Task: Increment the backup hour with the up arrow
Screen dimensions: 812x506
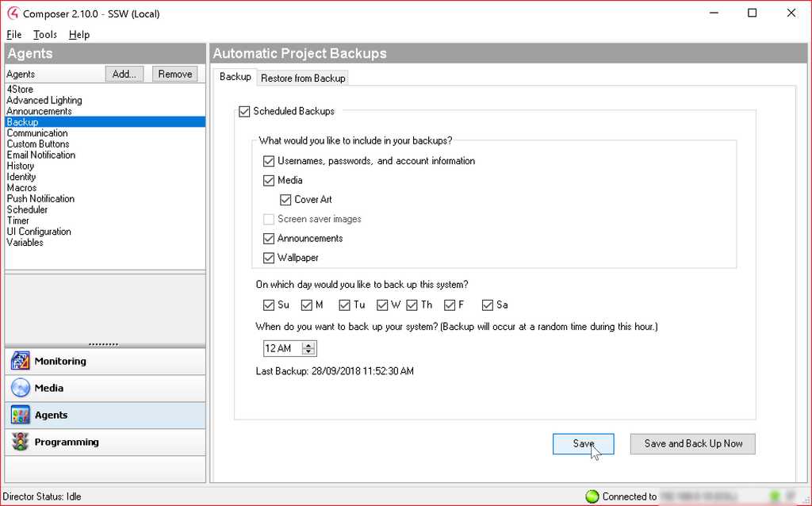Action: click(x=309, y=344)
